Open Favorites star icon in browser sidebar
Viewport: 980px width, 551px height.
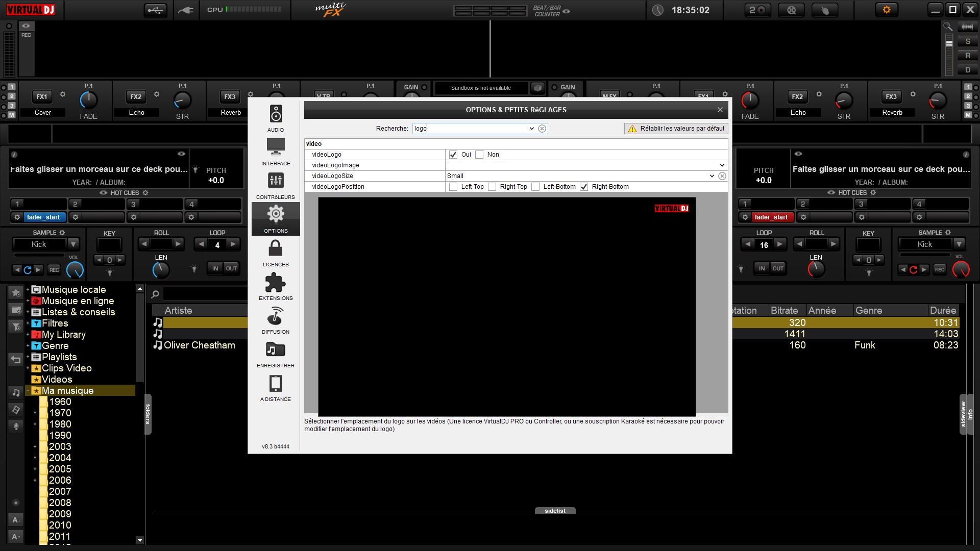[16, 293]
